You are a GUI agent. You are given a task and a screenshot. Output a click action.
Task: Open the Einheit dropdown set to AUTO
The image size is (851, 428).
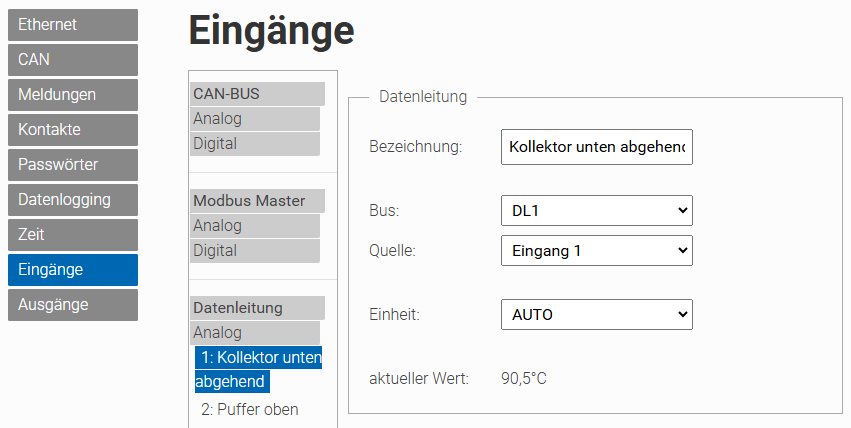[x=596, y=314]
